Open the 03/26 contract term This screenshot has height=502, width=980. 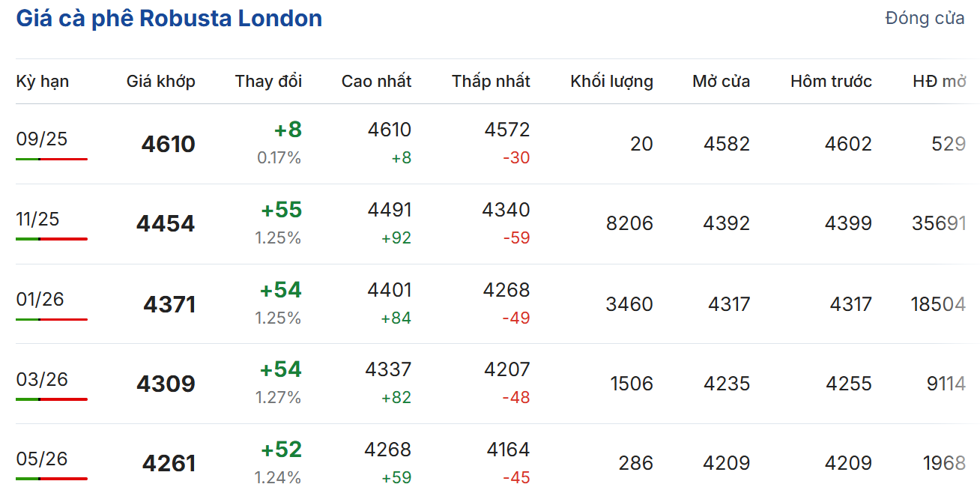pyautogui.click(x=42, y=379)
